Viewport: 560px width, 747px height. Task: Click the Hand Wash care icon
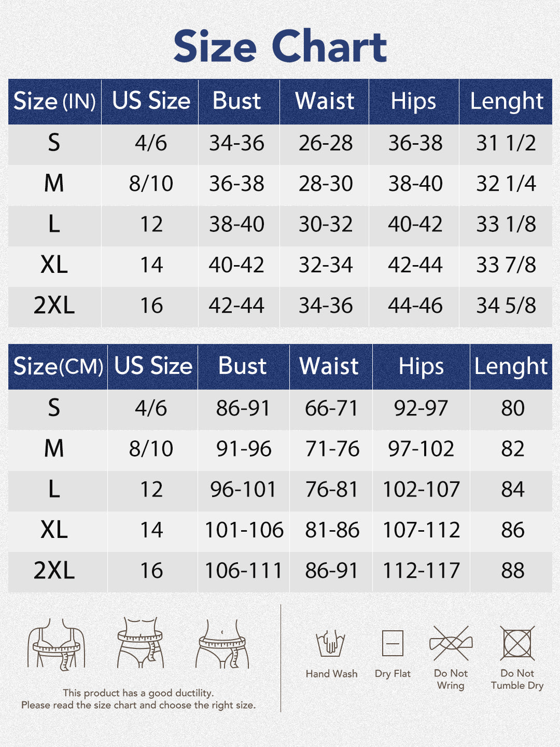click(x=331, y=643)
